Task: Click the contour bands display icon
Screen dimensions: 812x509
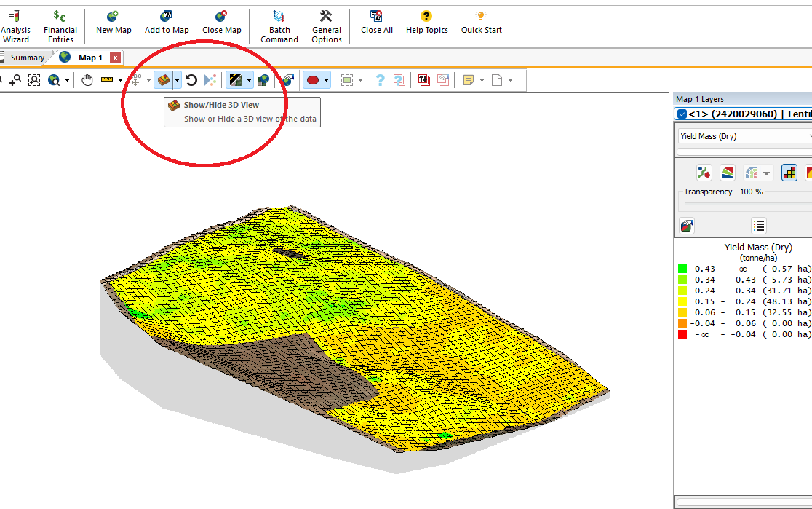Action: click(728, 173)
